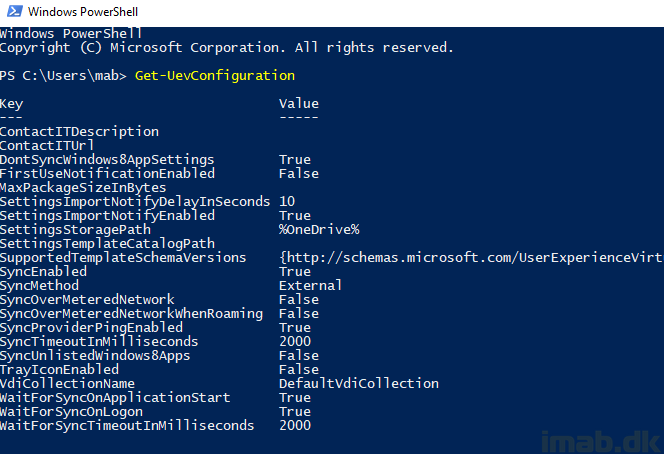
Task: Click the SyncProviderPingEnabled key
Action: [x=91, y=327]
